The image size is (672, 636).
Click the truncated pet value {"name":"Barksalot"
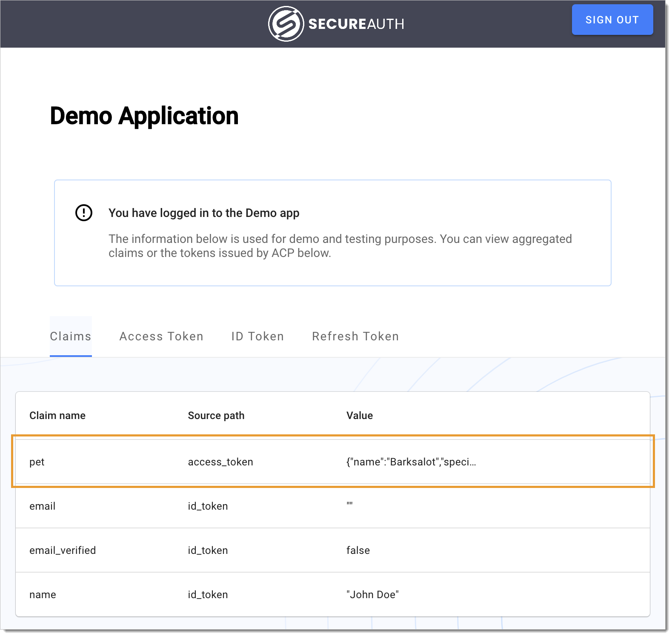411,462
